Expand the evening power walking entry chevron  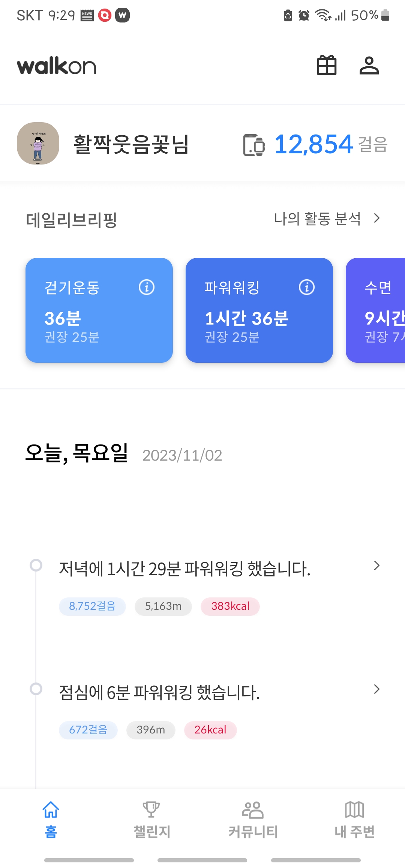point(377,566)
